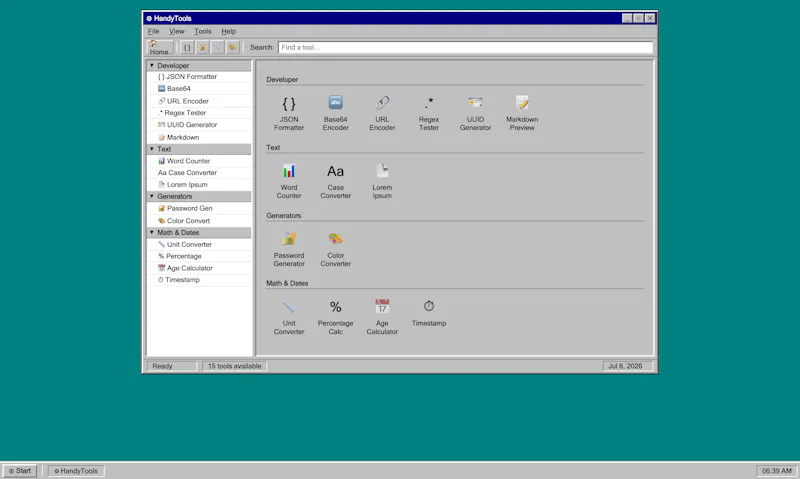Launch UUID Generator from the tools grid
Image resolution: width=800 pixels, height=479 pixels.
point(475,113)
